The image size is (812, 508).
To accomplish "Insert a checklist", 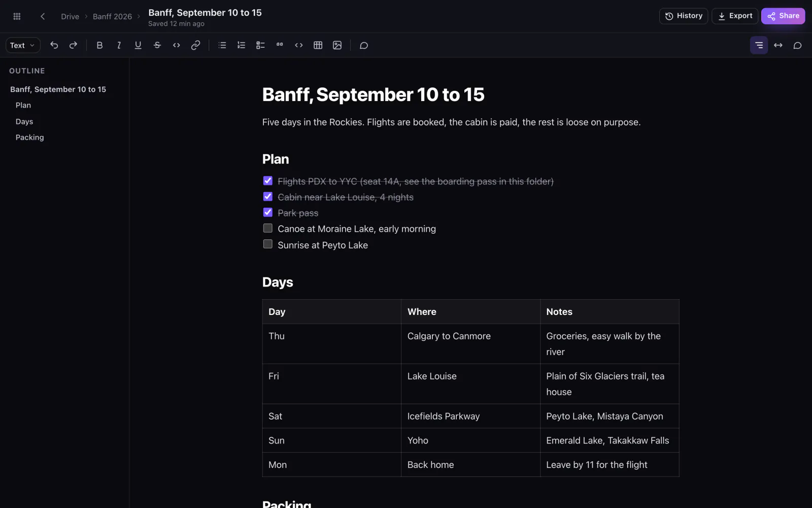I will [x=260, y=45].
